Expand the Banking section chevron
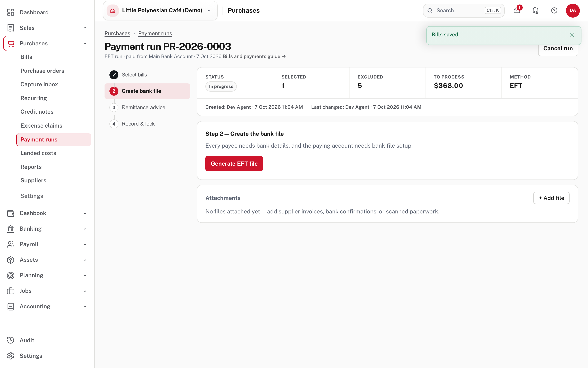This screenshot has width=588, height=368. (85, 229)
